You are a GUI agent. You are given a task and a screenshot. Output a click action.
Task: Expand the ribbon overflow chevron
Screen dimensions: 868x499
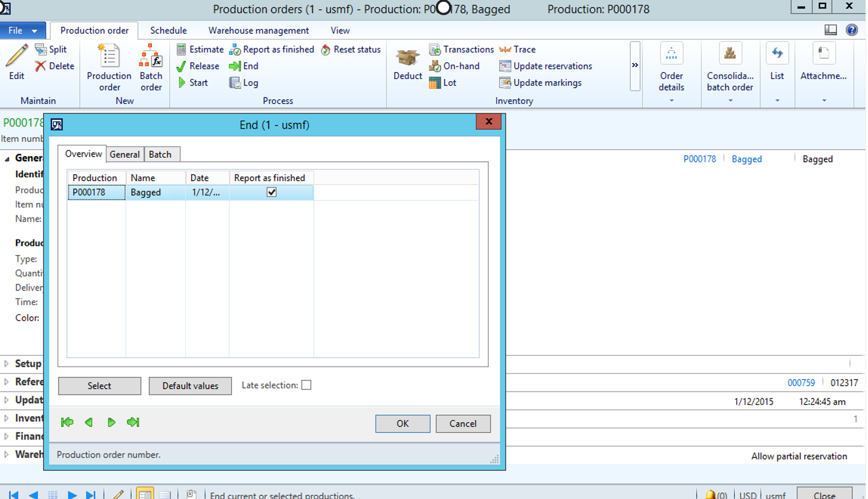(x=635, y=65)
